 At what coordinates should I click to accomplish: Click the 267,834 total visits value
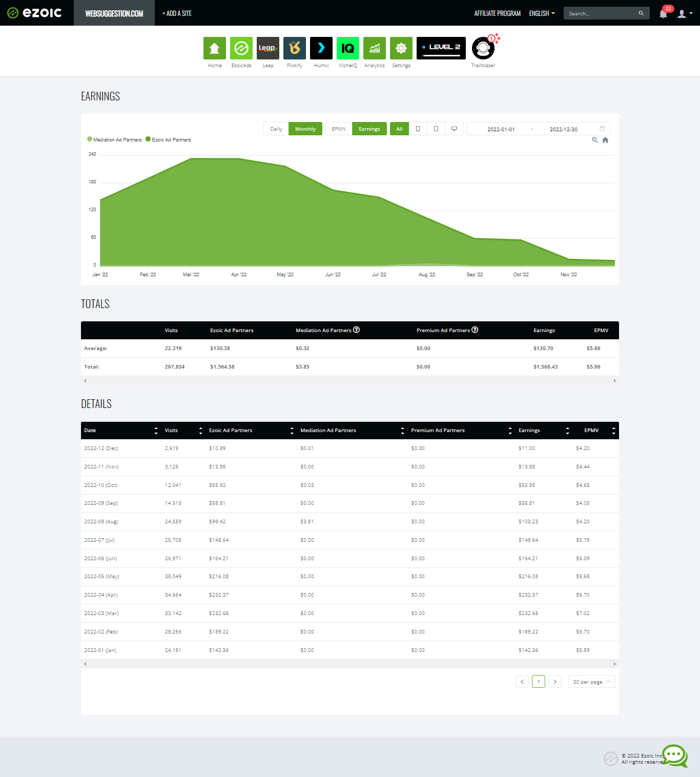pos(175,367)
